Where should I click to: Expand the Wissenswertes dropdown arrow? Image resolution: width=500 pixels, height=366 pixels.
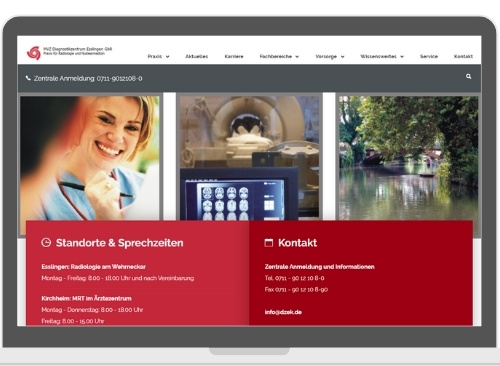point(402,57)
